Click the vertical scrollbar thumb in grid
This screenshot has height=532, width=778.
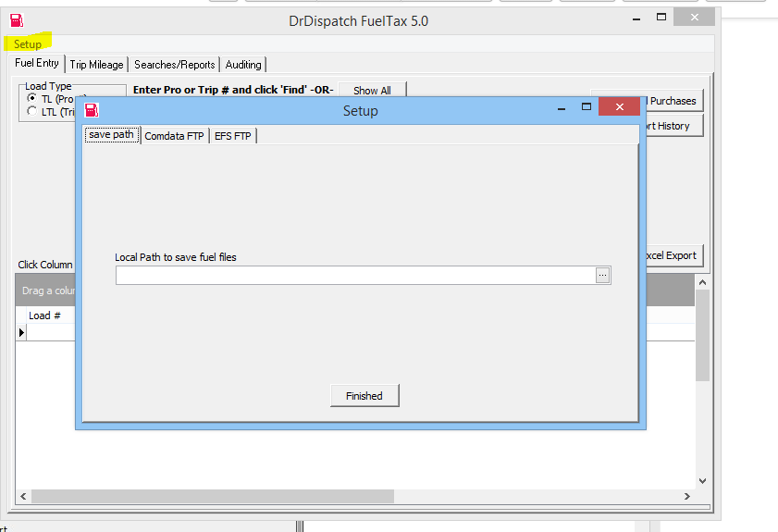point(702,336)
